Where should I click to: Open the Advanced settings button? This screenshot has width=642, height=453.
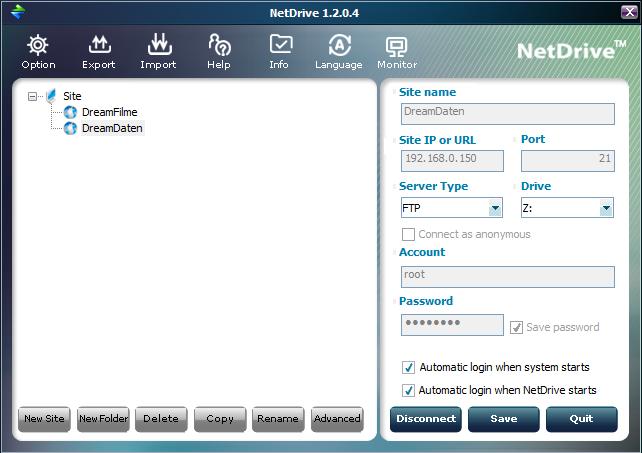point(337,419)
